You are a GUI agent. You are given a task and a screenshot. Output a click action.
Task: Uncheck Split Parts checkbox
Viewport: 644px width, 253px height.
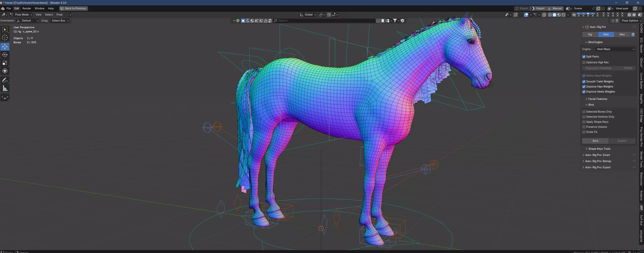pyautogui.click(x=584, y=57)
